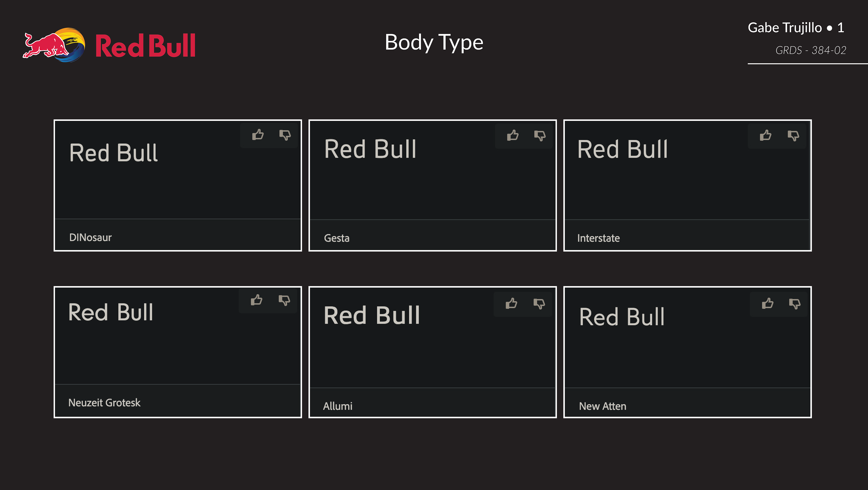This screenshot has width=868, height=490.
Task: Click thumbs up on Interstate card
Action: 766,135
